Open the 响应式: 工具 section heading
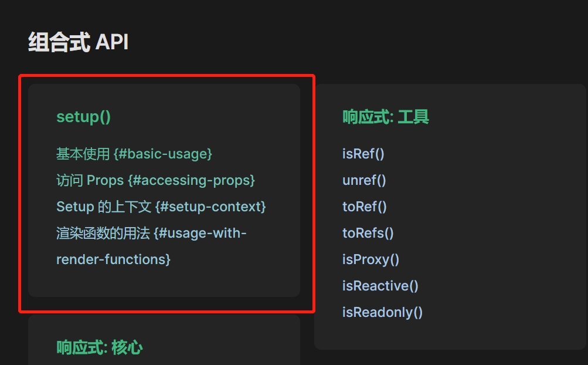The width and height of the screenshot is (588, 365). click(x=386, y=117)
